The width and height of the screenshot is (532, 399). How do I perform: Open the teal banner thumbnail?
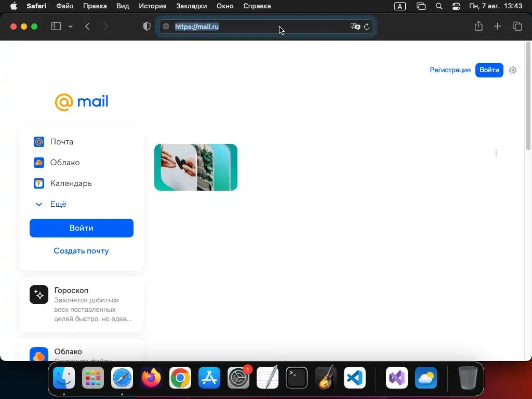click(x=196, y=167)
